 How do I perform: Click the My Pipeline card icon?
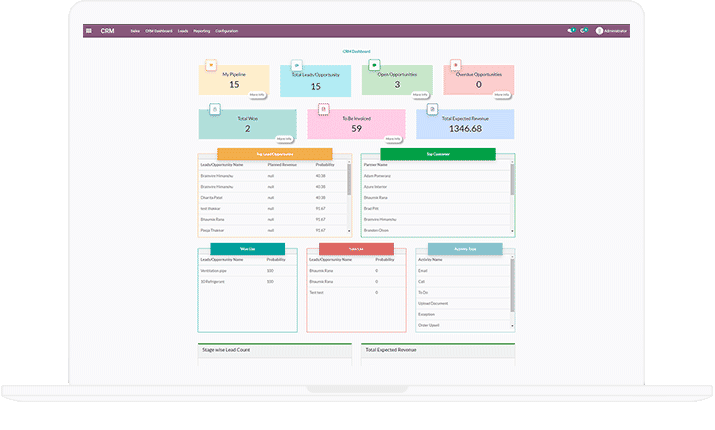211,65
